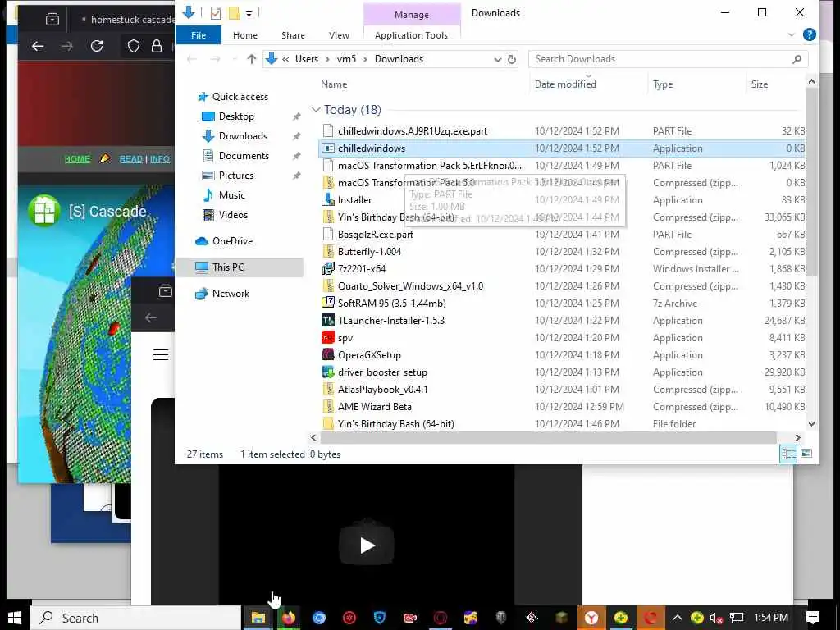Sort by the Size column header
840x630 pixels.
[759, 84]
